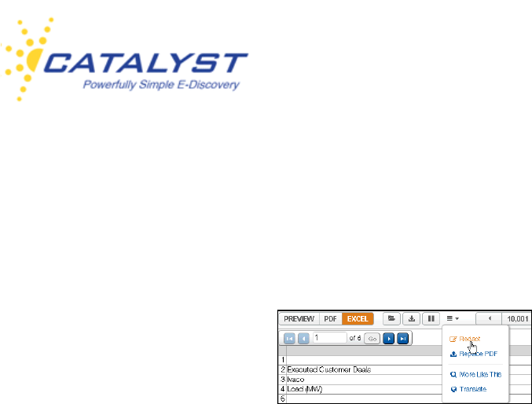Click the Catalyst logo
This screenshot has width=532, height=404.
click(124, 60)
